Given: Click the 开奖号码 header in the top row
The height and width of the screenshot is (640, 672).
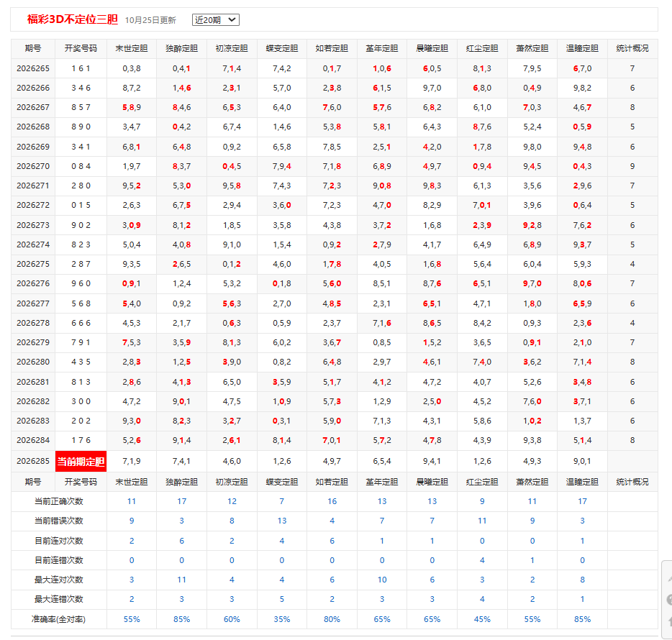Looking at the screenshot, I should click(x=81, y=48).
